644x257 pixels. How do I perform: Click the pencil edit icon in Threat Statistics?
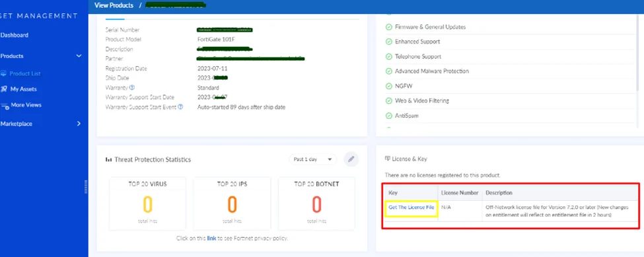pyautogui.click(x=351, y=159)
